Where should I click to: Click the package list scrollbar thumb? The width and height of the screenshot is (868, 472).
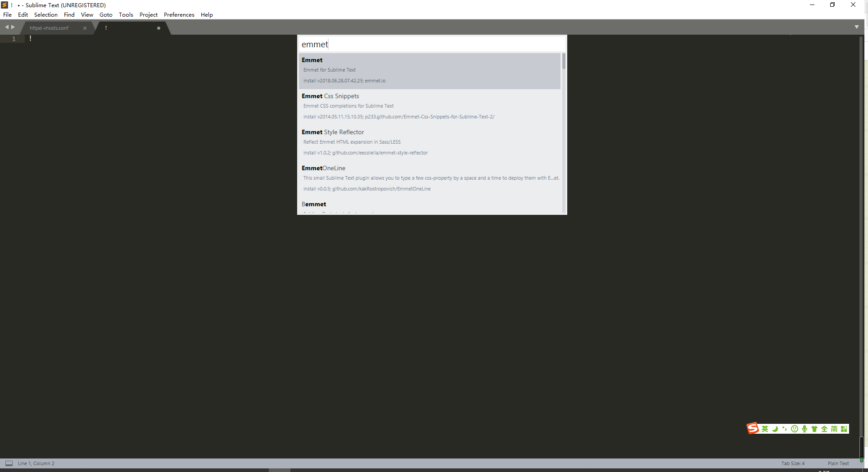(563, 61)
